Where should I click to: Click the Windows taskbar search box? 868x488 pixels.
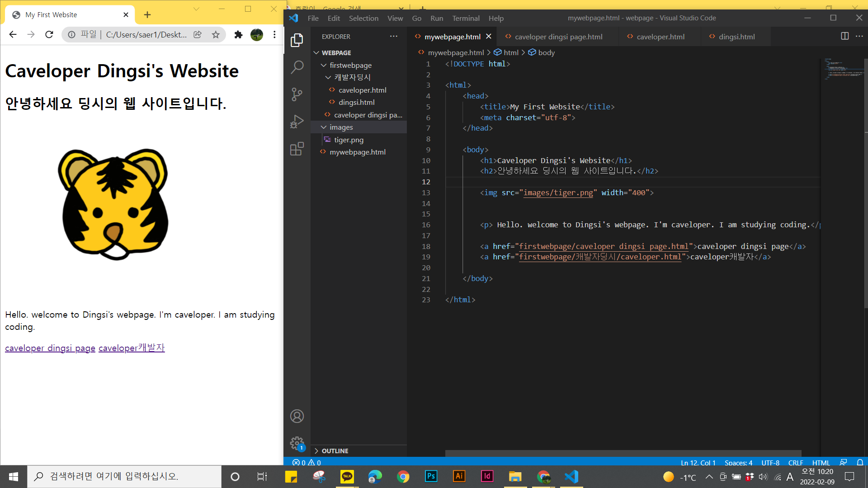[x=124, y=476]
